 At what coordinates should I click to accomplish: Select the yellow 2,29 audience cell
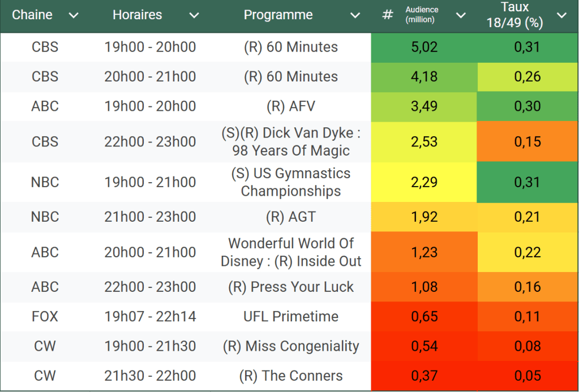pos(424,182)
